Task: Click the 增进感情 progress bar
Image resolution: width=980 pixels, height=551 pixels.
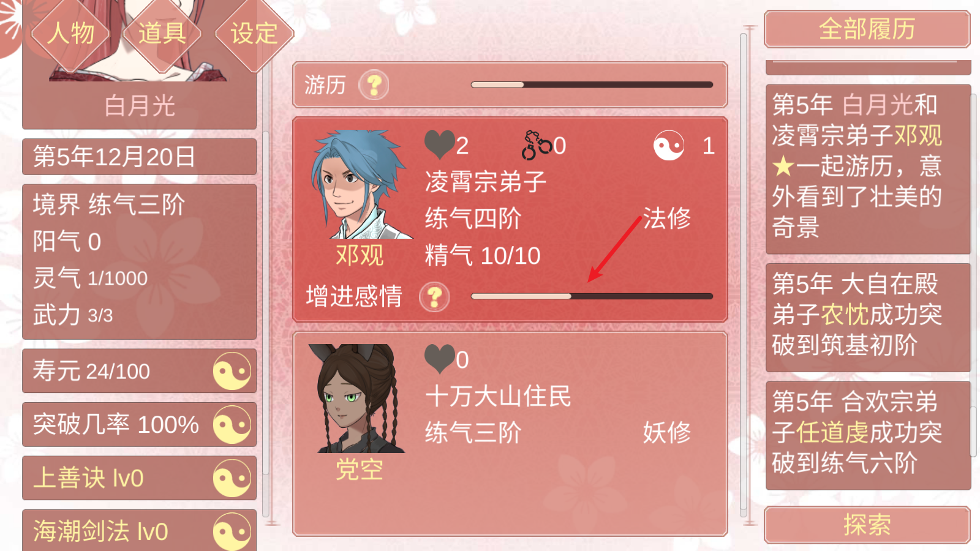Action: tap(592, 296)
